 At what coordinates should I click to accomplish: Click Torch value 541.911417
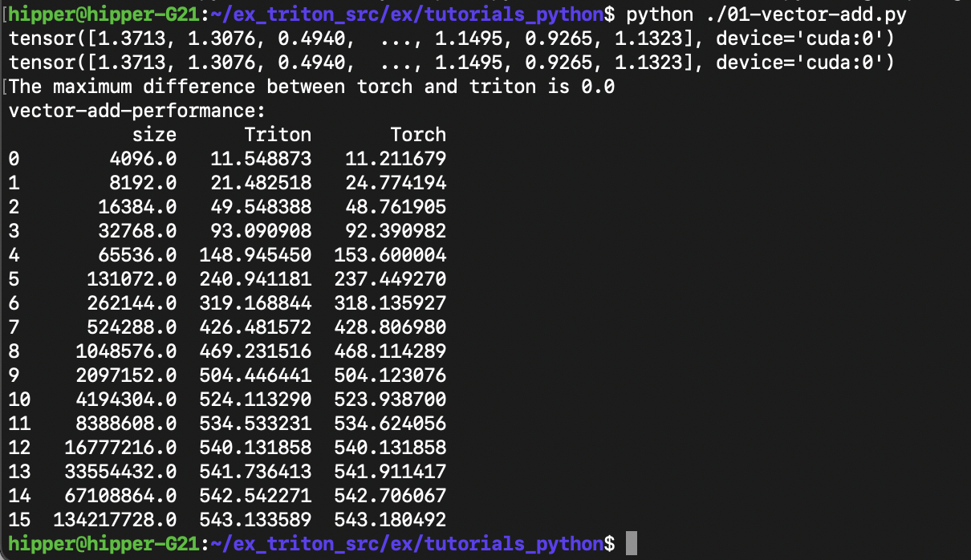pos(390,472)
